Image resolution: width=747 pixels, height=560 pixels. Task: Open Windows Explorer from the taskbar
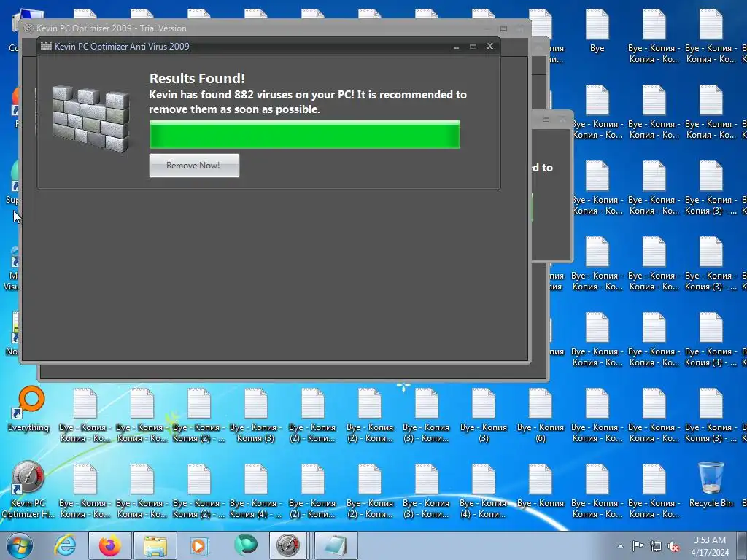[155, 545]
